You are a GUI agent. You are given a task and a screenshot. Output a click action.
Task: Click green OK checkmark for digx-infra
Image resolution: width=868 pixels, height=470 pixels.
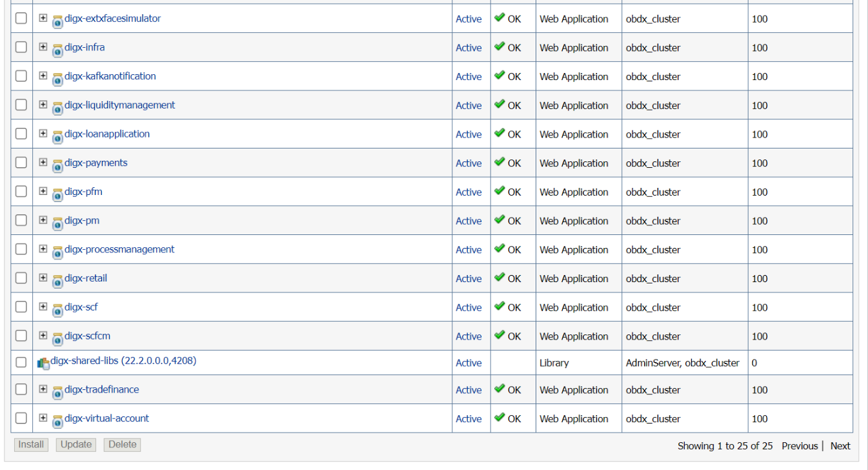coord(500,46)
